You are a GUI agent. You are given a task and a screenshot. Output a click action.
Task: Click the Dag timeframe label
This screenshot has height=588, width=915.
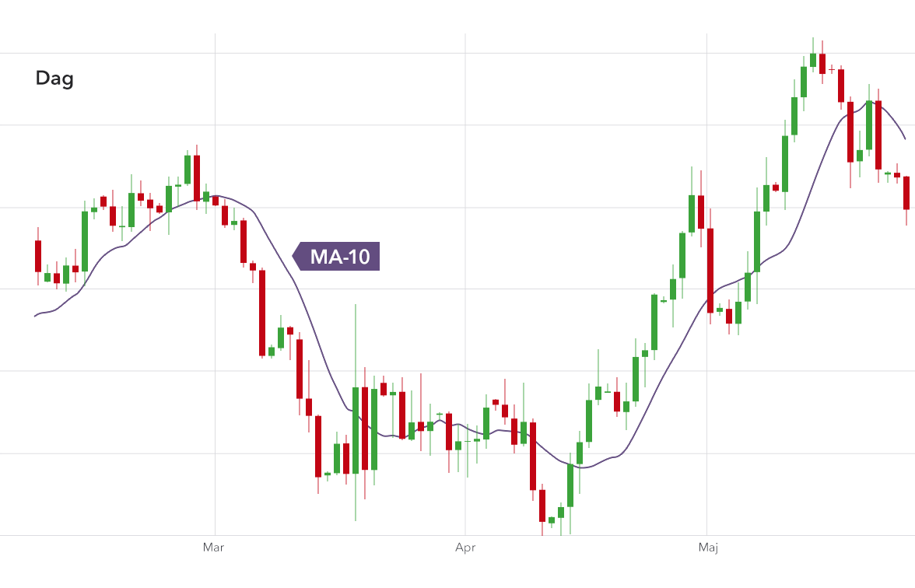[x=54, y=79]
